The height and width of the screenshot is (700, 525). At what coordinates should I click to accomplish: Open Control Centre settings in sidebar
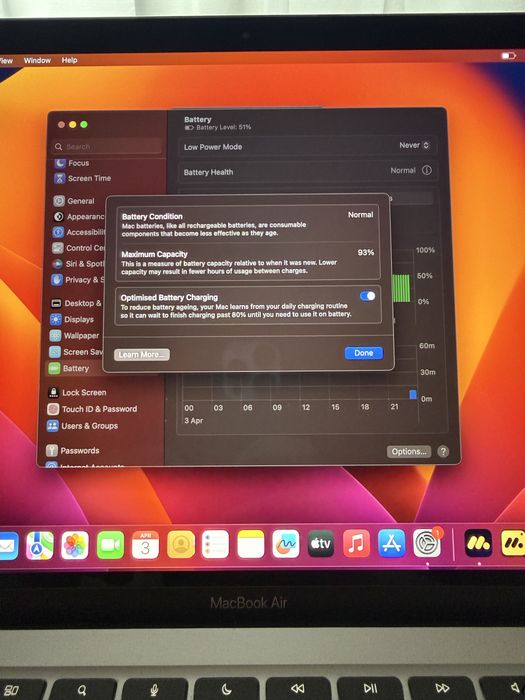pyautogui.click(x=79, y=248)
